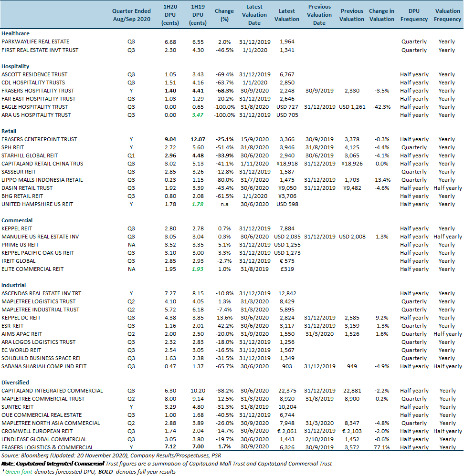The width and height of the screenshot is (464, 476).
Task: Click the "UNITED HAMPSHIRE US REIT" row name
Action: click(37, 204)
